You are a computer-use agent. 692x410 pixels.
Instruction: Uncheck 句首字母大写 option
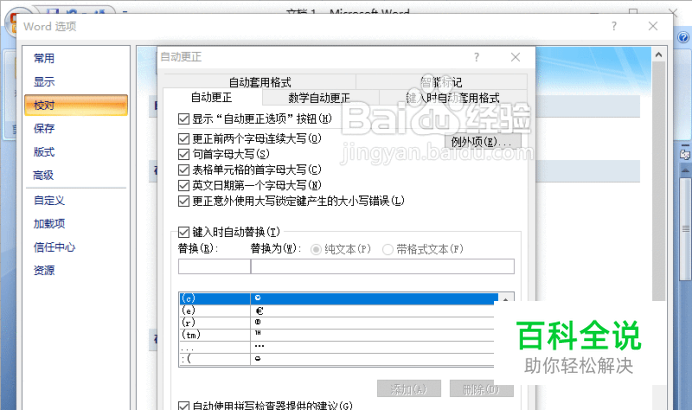click(184, 154)
